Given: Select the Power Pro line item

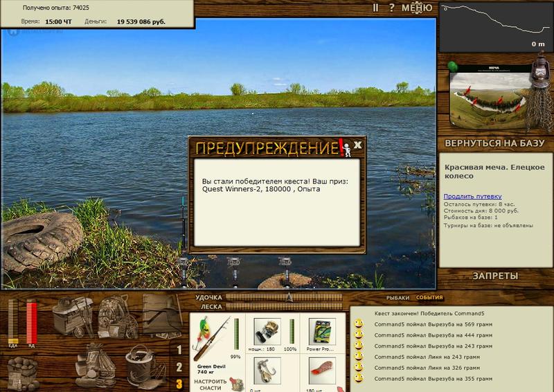Looking at the screenshot, I should [322, 332].
